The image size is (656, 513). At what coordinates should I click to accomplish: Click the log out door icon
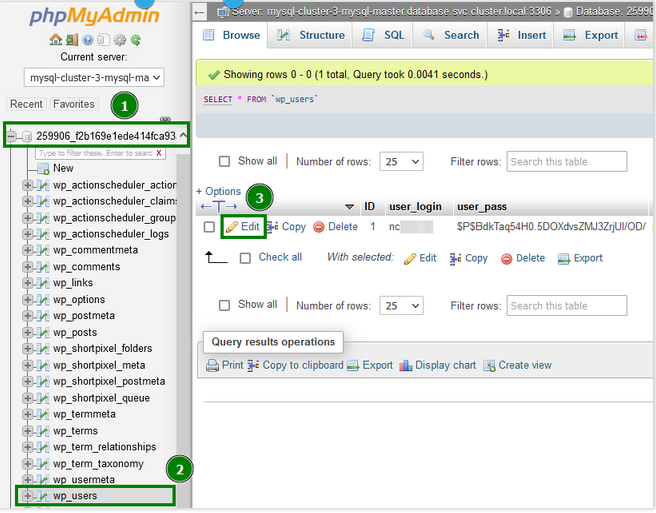[x=71, y=40]
